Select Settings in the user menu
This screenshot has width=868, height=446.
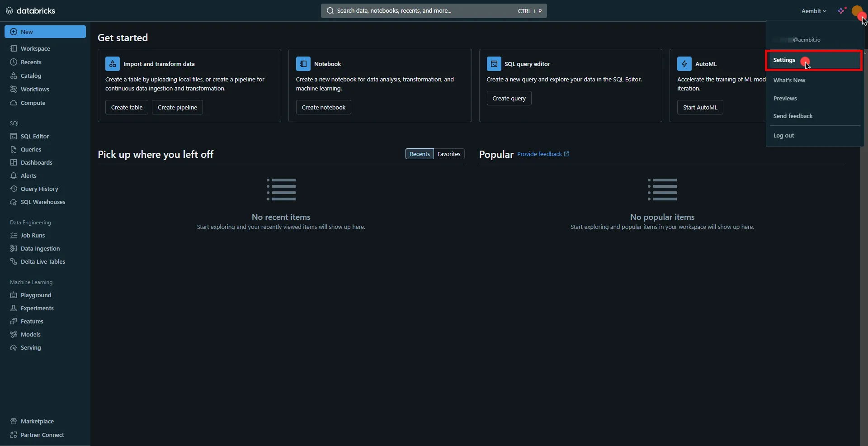pos(784,60)
